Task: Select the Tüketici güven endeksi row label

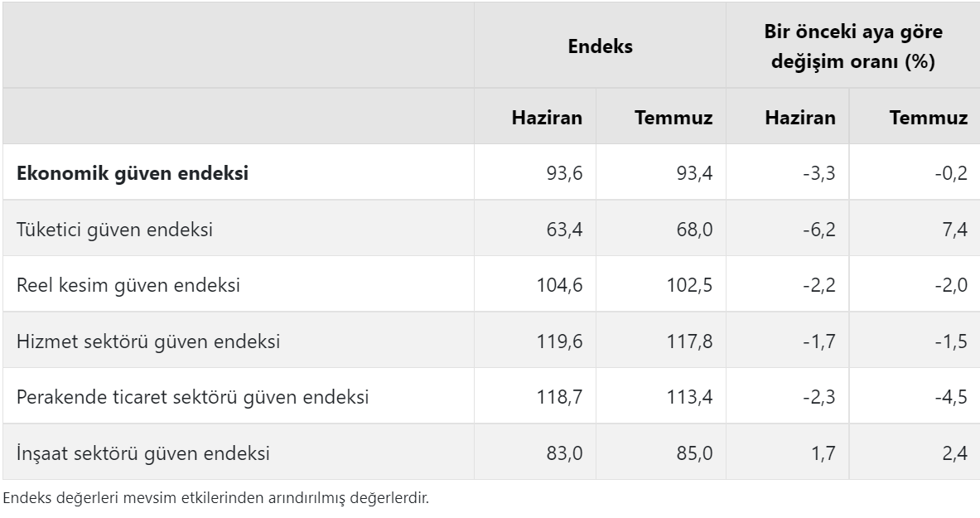Action: tap(114, 230)
